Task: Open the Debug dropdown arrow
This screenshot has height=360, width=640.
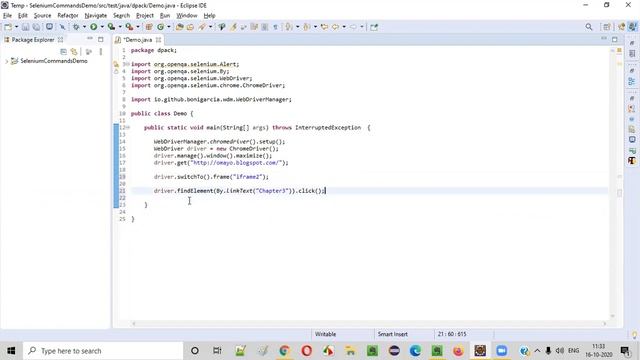Action: pyautogui.click(x=84, y=27)
